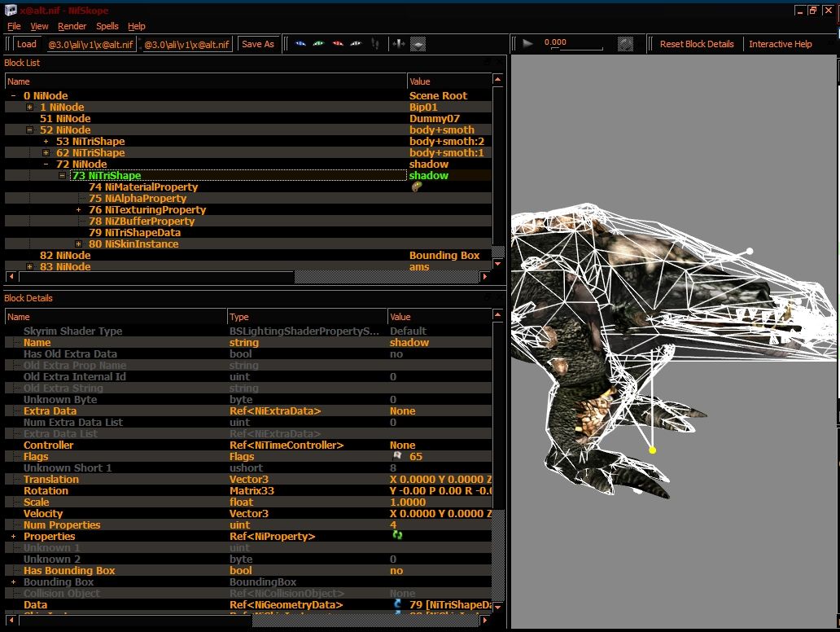The image size is (840, 632).
Task: Select 78 NiZBufferProperty block
Action: 142,221
